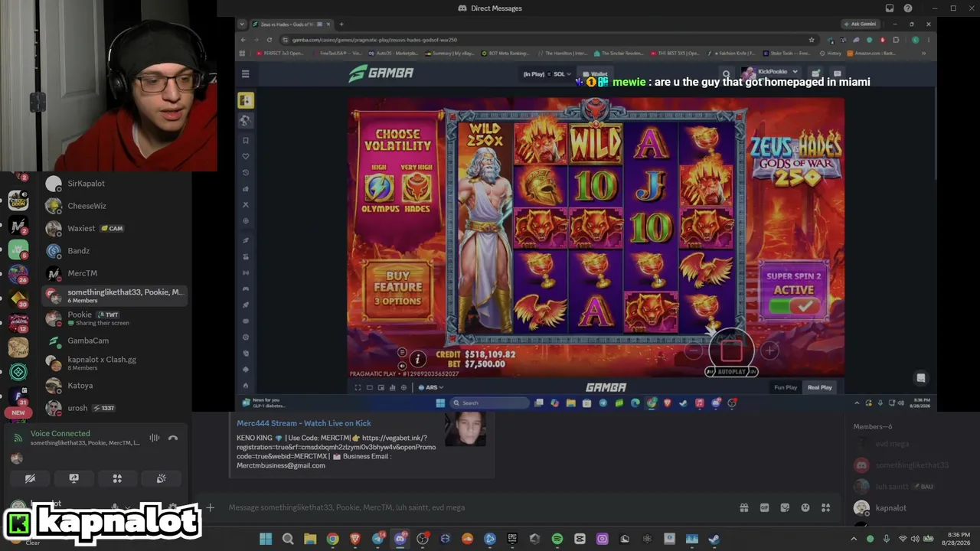The image size is (980, 551).
Task: Select the Zeus vs Hades browser tab
Action: pyautogui.click(x=291, y=24)
